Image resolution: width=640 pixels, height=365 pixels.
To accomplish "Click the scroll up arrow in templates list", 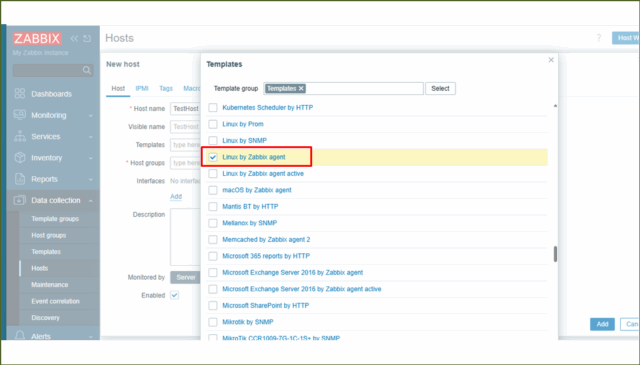I will [555, 106].
